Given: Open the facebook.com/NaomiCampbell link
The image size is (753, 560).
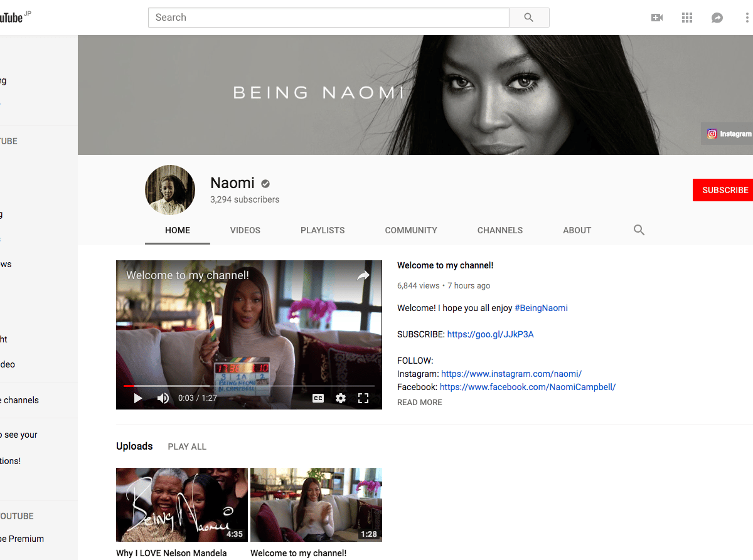Looking at the screenshot, I should coord(528,387).
